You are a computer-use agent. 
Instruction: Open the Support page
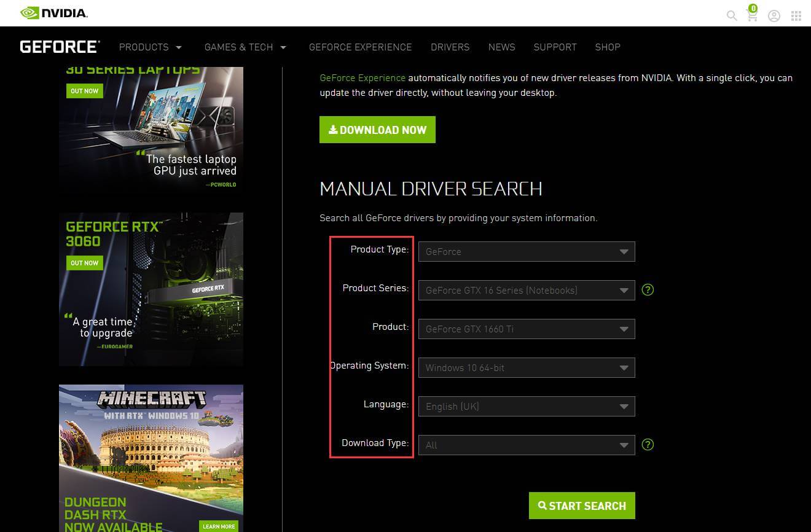[555, 47]
